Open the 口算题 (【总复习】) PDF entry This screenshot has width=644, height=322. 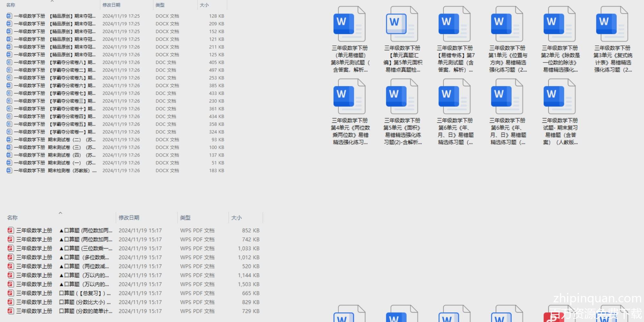pyautogui.click(x=64, y=293)
